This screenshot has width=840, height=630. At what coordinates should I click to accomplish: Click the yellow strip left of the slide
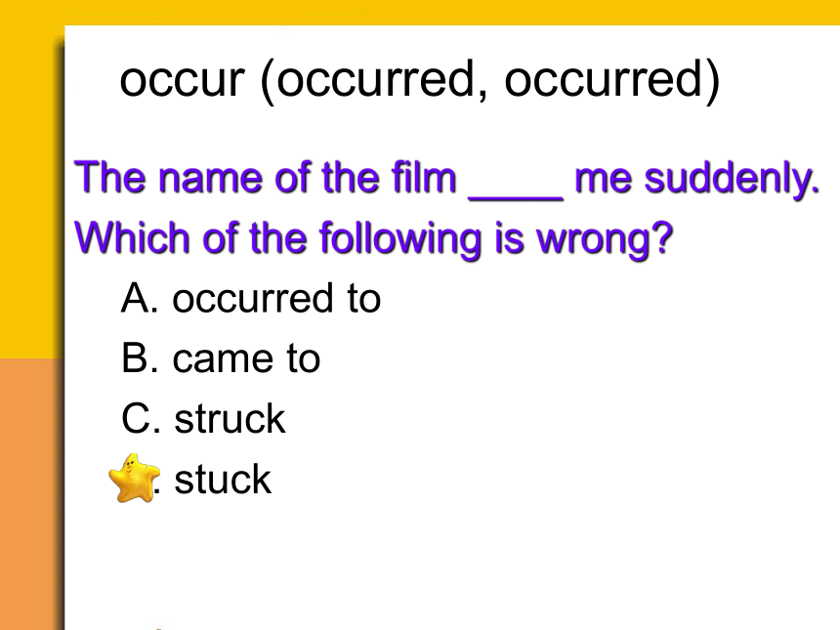[x=29, y=191]
